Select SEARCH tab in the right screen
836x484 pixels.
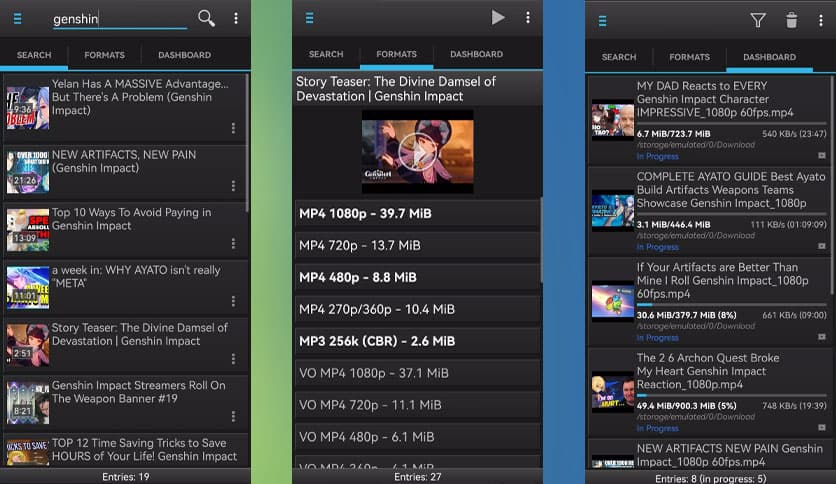coord(619,57)
